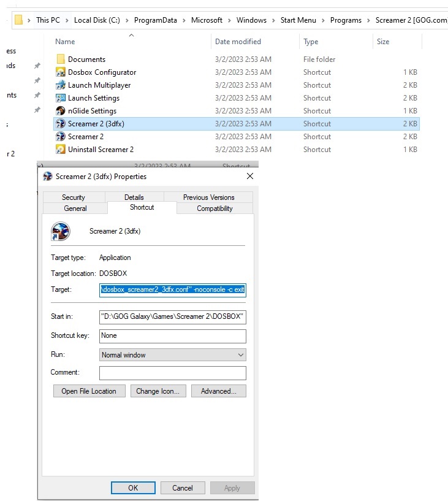Click Start Menu in the address bar
This screenshot has height=501, width=448.
(x=298, y=20)
